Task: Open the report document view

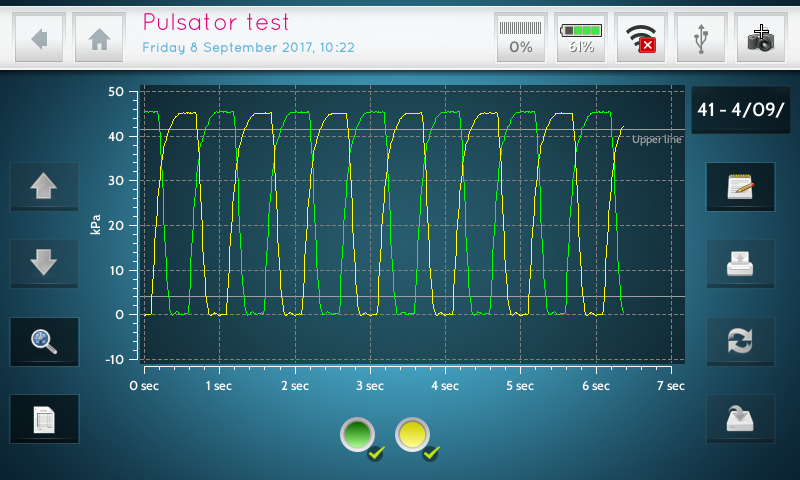Action: (x=44, y=419)
